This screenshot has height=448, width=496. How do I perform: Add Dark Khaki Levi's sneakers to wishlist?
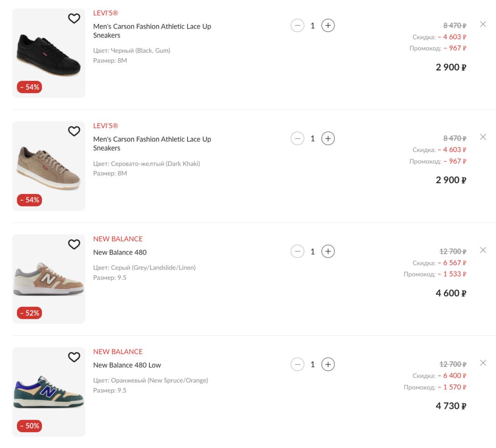coord(74,131)
